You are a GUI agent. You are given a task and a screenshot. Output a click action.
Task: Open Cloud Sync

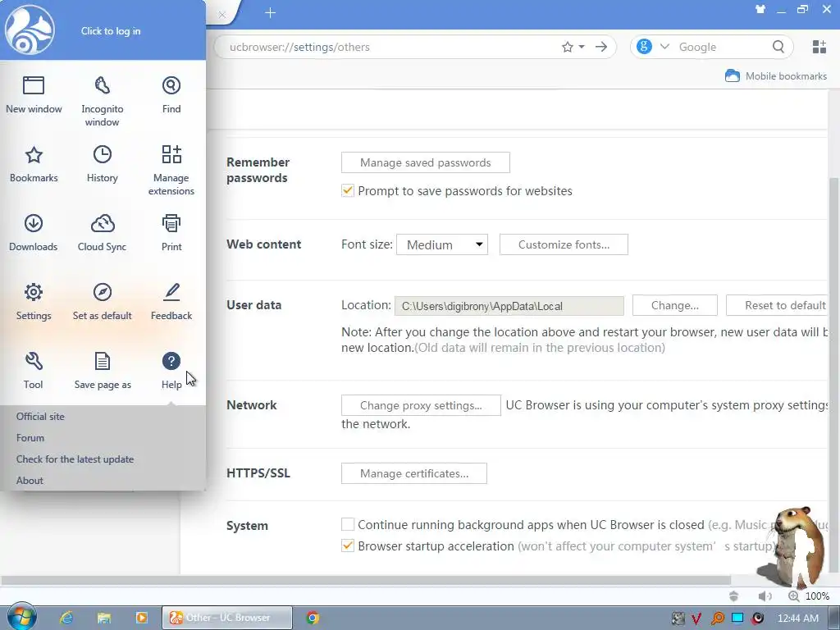click(x=102, y=233)
